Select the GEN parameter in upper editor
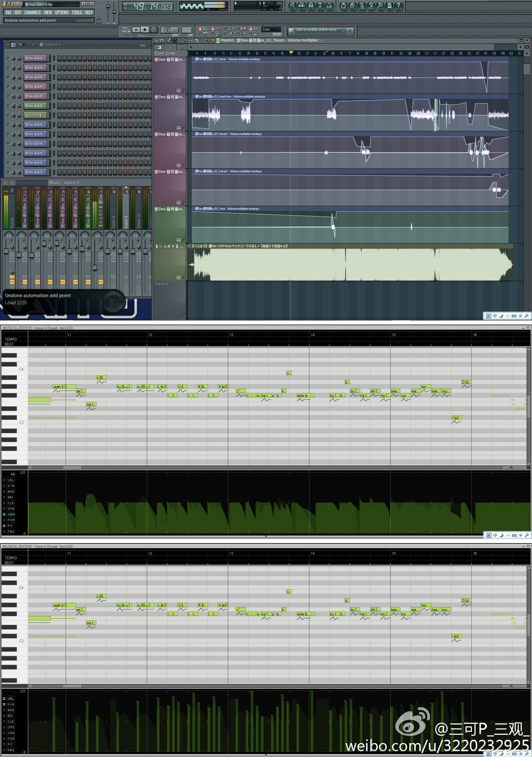 coord(11,514)
